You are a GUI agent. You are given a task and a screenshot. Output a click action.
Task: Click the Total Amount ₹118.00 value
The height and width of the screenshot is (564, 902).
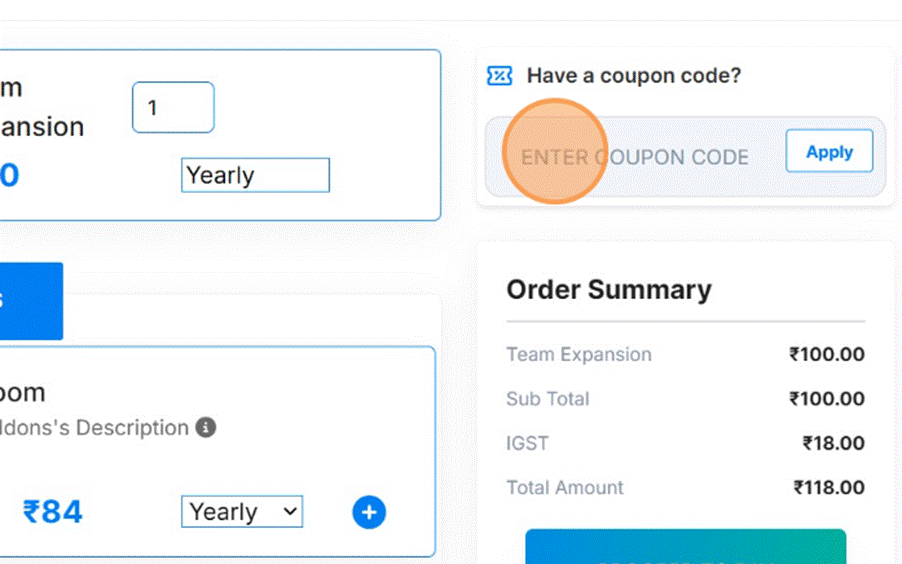[x=829, y=488]
